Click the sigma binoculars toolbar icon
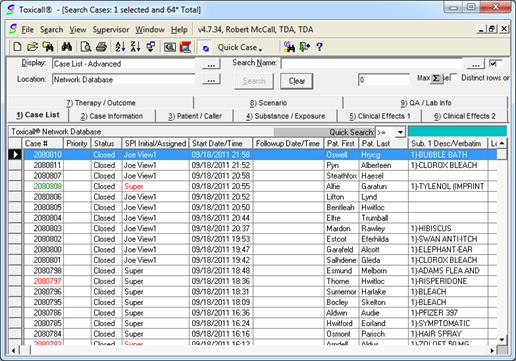Screen dimensions: 516x361 pos(289,47)
